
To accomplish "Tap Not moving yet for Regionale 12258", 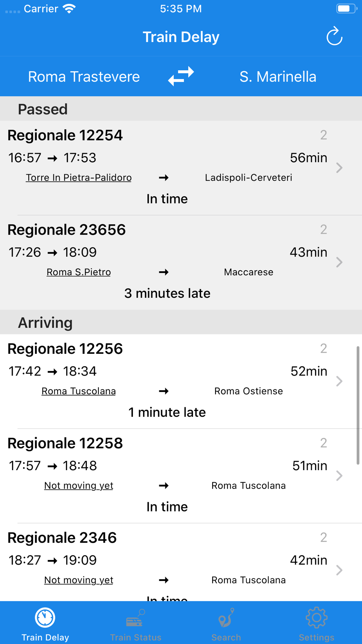I will pyautogui.click(x=79, y=485).
